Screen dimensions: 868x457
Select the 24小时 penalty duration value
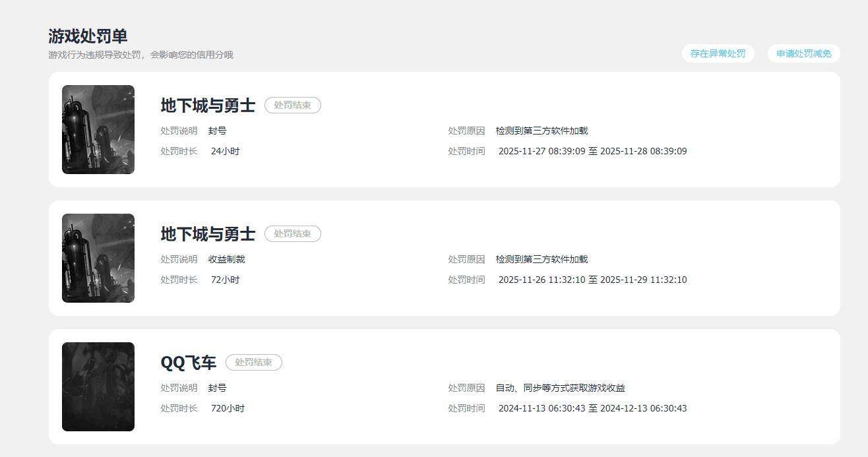click(x=225, y=151)
